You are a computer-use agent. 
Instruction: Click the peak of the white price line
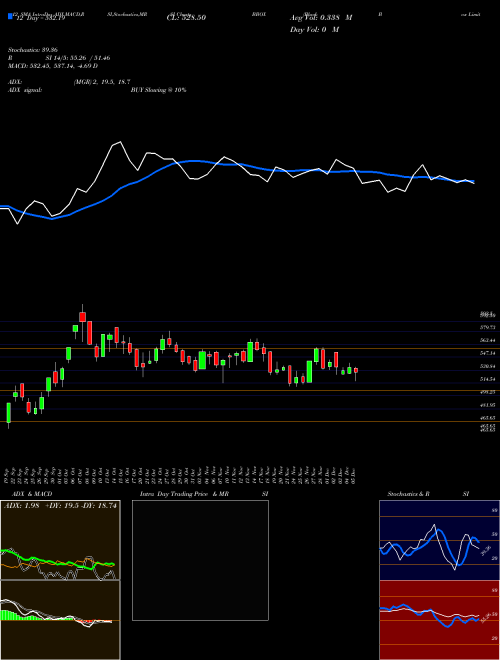point(121,142)
